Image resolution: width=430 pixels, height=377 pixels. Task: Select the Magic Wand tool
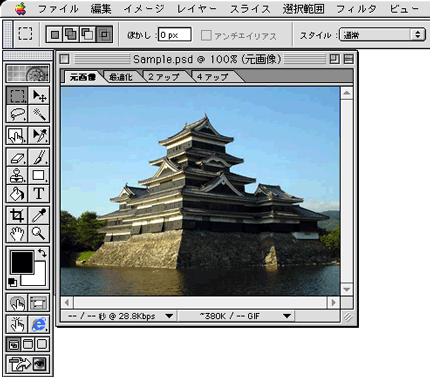click(x=39, y=114)
